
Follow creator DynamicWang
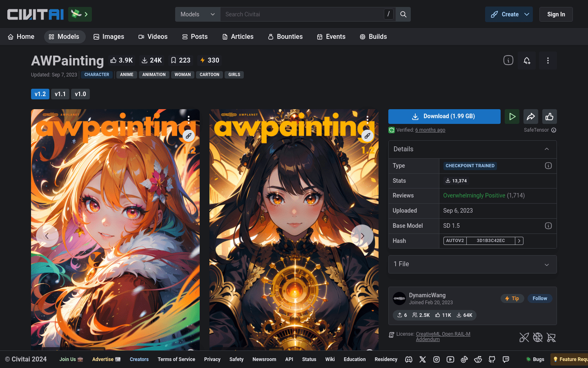tap(540, 298)
